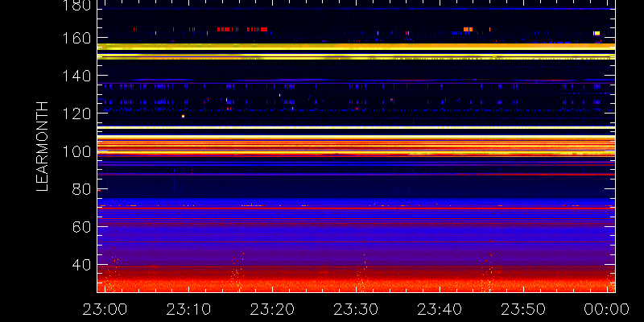Click the 23:00 time axis label

click(105, 309)
